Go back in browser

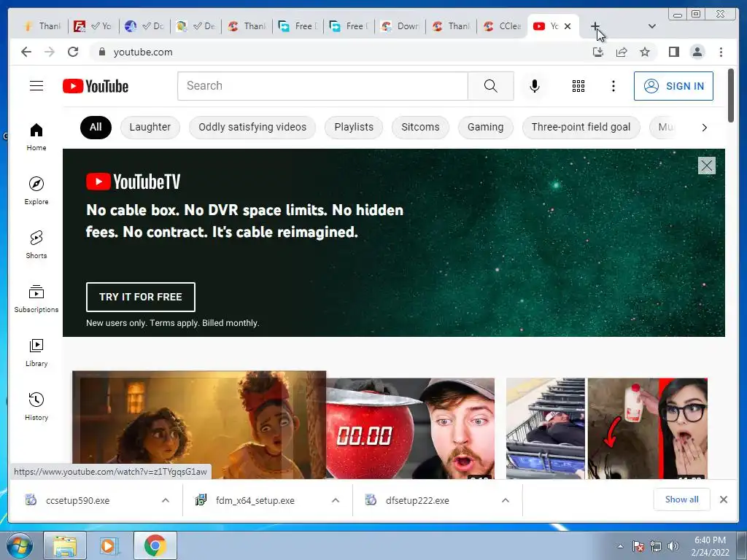pyautogui.click(x=26, y=52)
